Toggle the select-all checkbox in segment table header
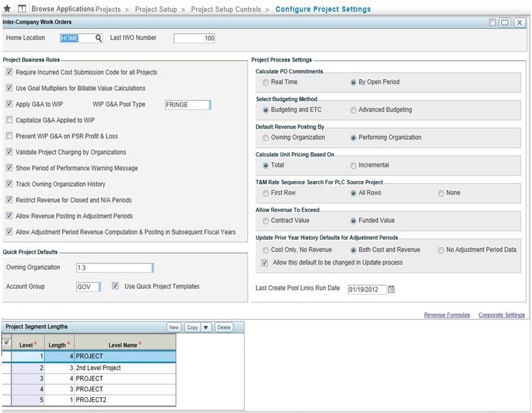 click(x=7, y=342)
